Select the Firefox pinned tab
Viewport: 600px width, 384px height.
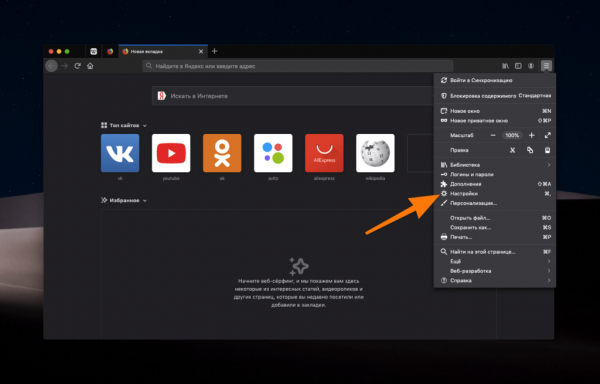point(110,51)
